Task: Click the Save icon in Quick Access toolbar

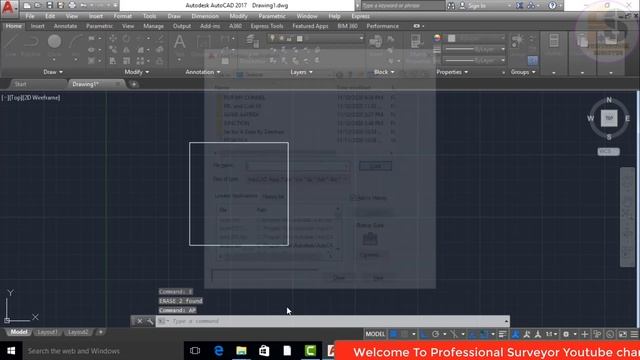Action: point(49,5)
